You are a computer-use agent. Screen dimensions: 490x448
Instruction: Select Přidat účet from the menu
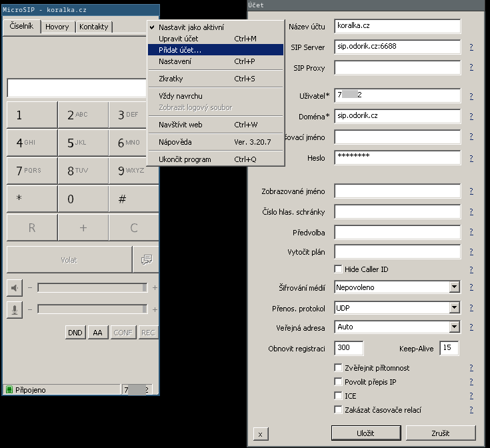click(x=180, y=50)
